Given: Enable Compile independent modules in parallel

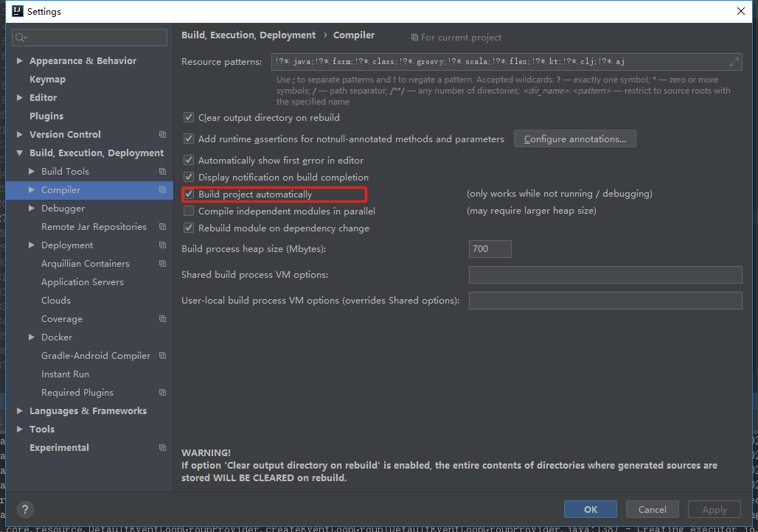Looking at the screenshot, I should (189, 211).
